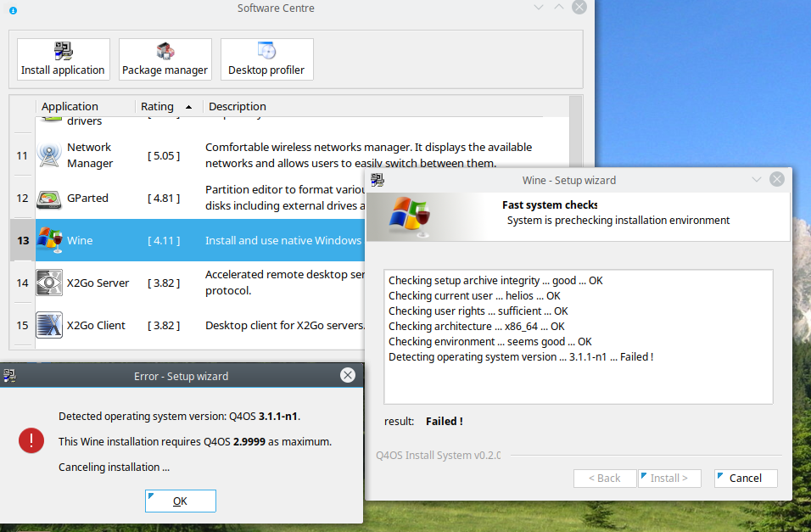
Task: Close the Software Centre window
Action: pyautogui.click(x=579, y=8)
